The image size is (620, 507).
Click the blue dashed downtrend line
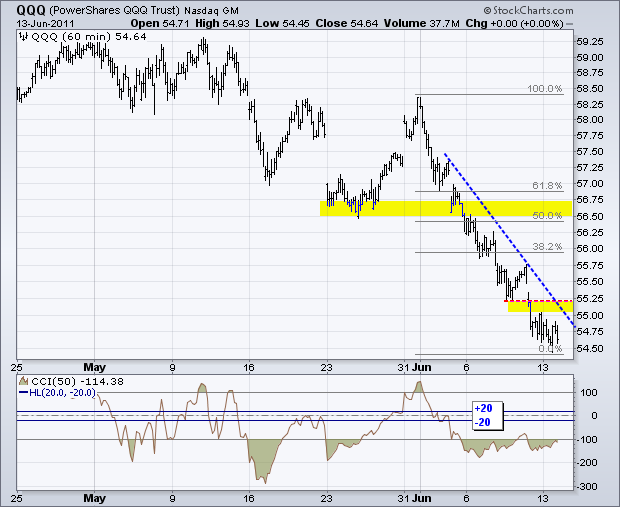click(509, 240)
